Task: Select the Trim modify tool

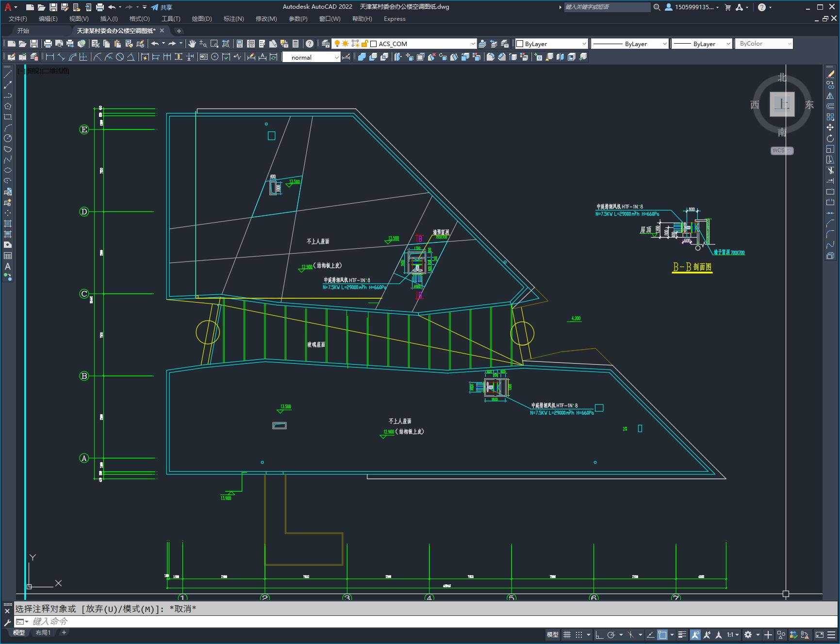Action: tap(830, 170)
